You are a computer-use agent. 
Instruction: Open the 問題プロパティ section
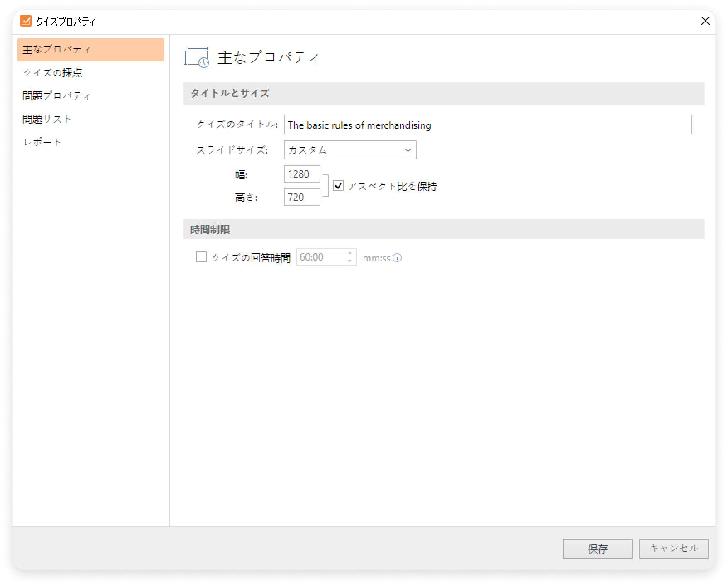(x=56, y=95)
